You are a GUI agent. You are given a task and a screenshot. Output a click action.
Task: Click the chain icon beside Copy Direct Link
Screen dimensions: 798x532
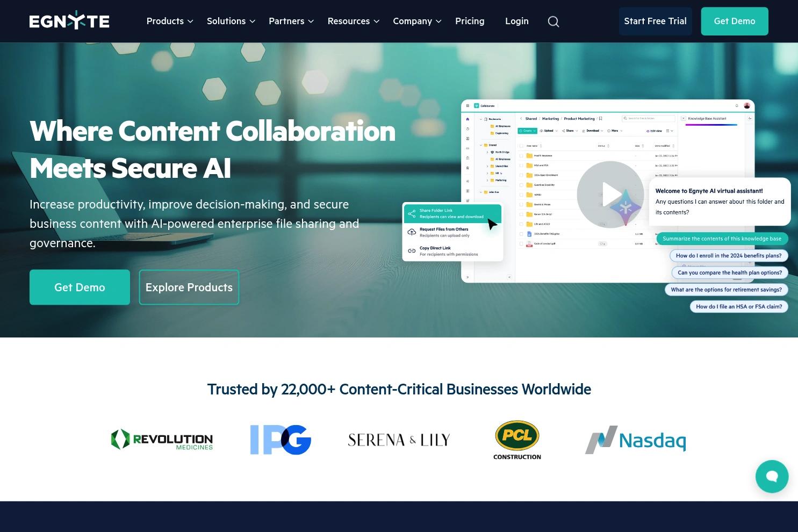coord(412,251)
